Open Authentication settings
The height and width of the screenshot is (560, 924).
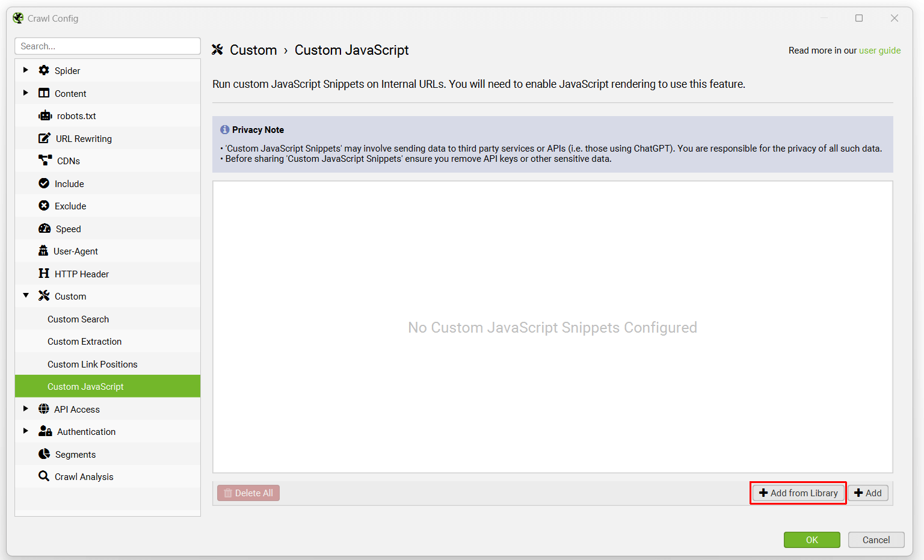(x=108, y=431)
